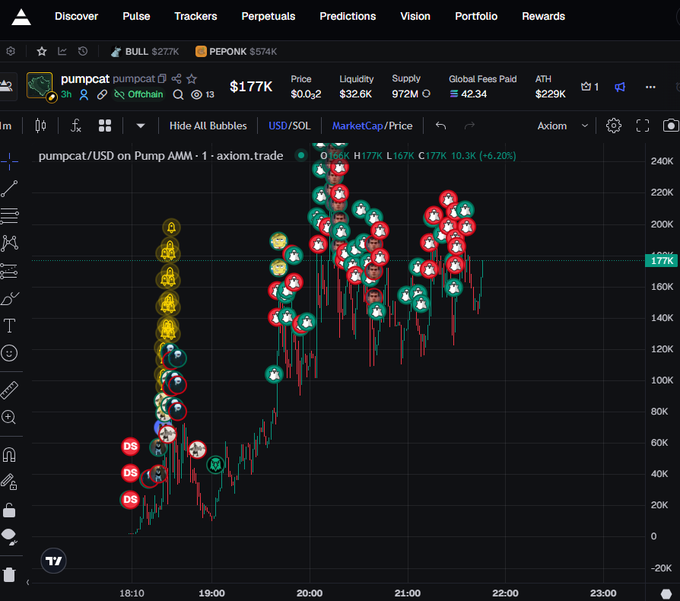Open the emoji icons tool

tap(10, 353)
